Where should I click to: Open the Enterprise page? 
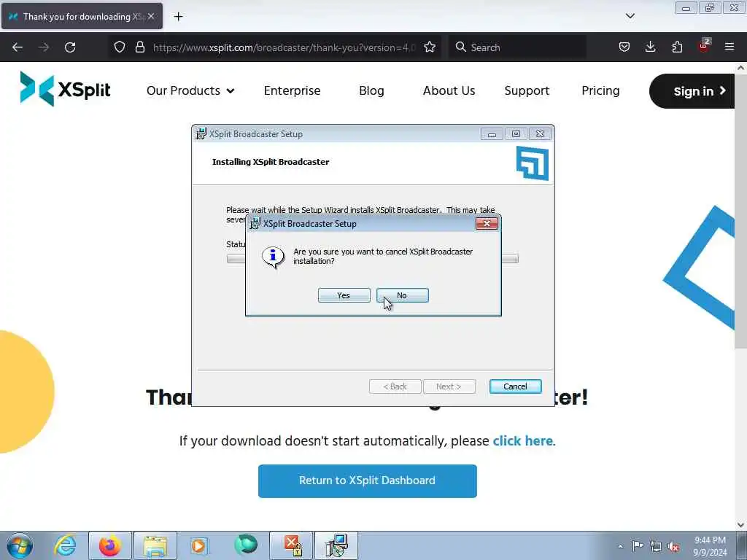[292, 90]
